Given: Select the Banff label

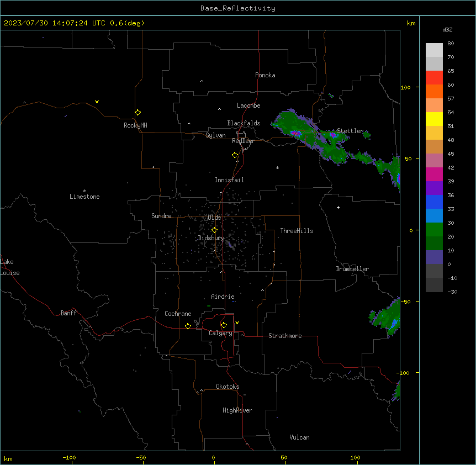Looking at the screenshot, I should coord(68,313).
